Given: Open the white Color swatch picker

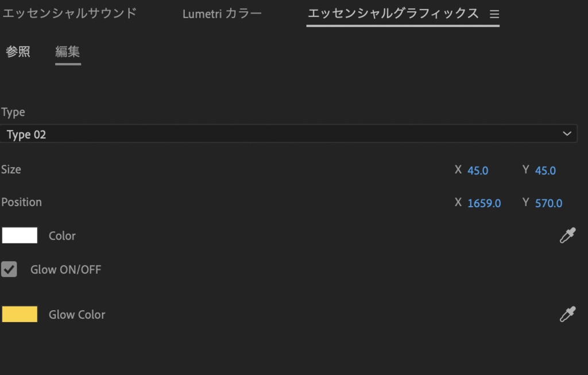Looking at the screenshot, I should pyautogui.click(x=20, y=235).
